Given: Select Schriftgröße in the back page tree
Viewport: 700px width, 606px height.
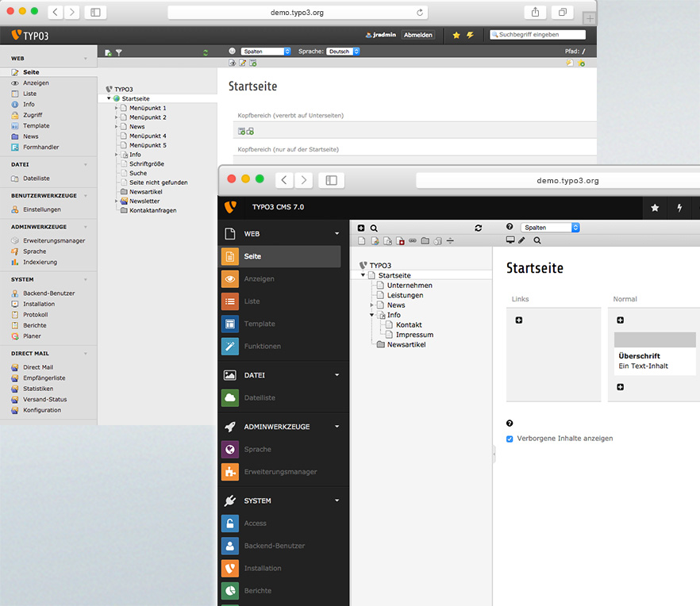Looking at the screenshot, I should (146, 163).
